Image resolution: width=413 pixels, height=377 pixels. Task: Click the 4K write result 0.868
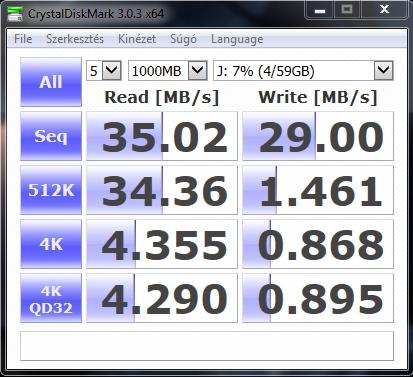pyautogui.click(x=318, y=244)
